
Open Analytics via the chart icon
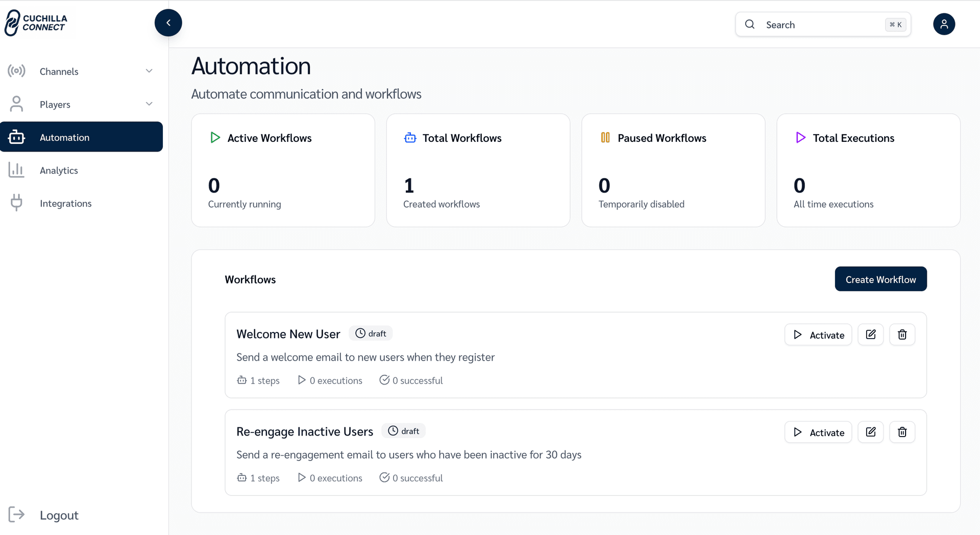17,170
